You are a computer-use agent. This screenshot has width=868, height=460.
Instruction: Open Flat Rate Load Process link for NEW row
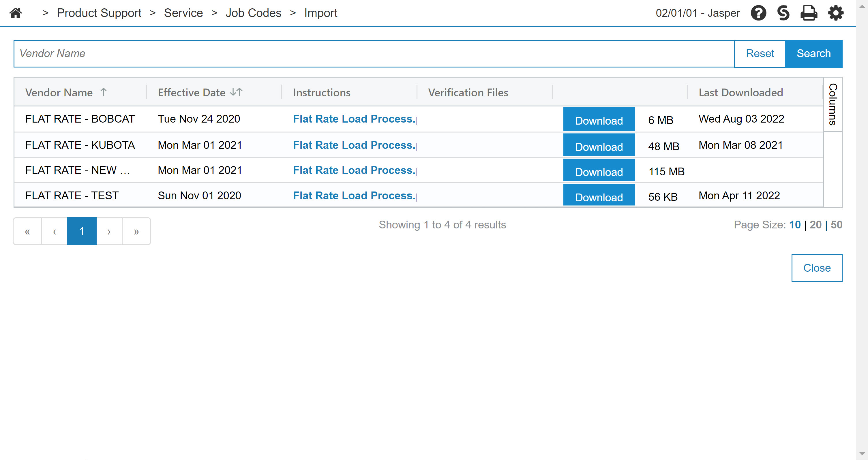click(x=354, y=170)
